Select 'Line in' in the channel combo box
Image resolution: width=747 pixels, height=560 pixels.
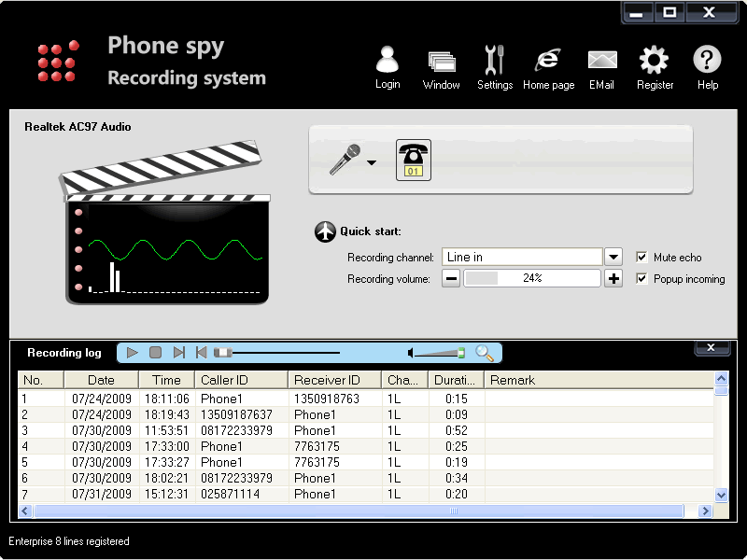pos(523,256)
